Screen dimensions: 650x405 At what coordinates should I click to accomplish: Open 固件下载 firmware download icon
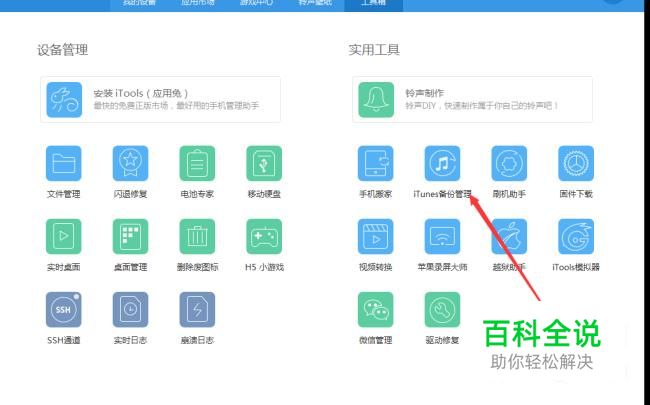[x=576, y=163]
